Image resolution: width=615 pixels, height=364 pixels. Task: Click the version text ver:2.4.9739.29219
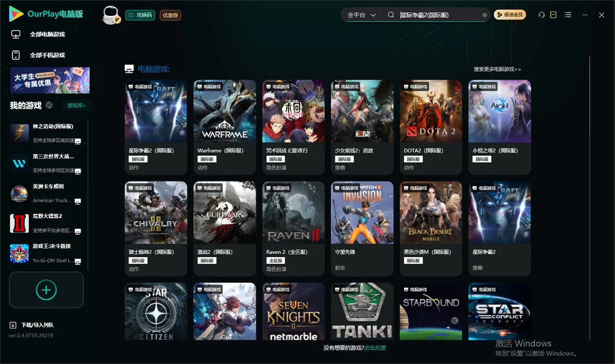point(31,335)
